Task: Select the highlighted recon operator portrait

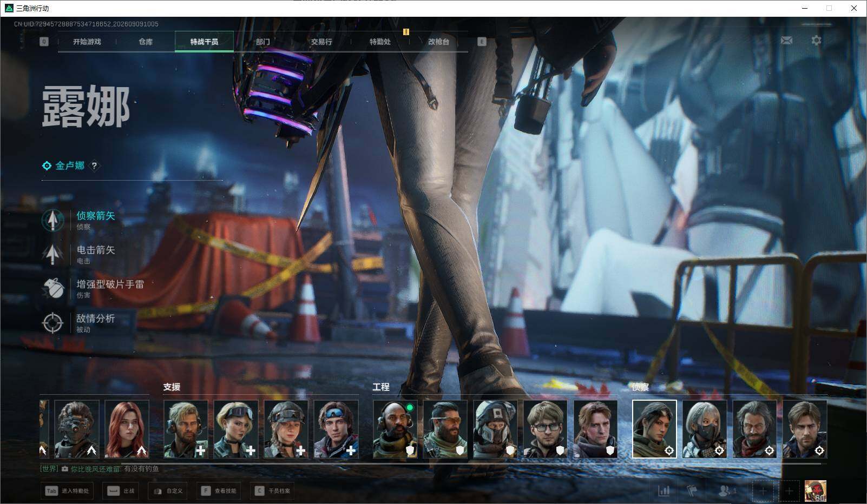Action: (x=654, y=429)
